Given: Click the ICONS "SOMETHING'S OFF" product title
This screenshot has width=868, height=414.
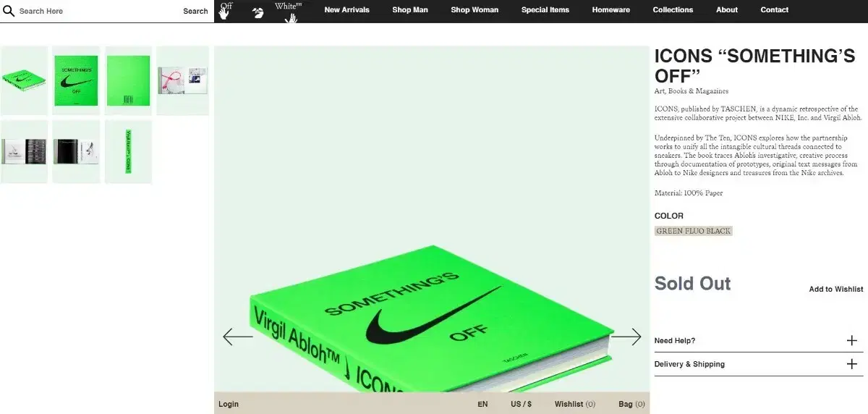Looking at the screenshot, I should click(754, 66).
